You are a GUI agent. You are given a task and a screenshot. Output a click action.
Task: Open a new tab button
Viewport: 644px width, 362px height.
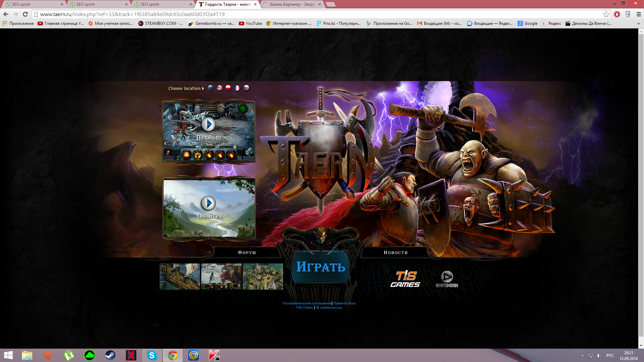(331, 4)
